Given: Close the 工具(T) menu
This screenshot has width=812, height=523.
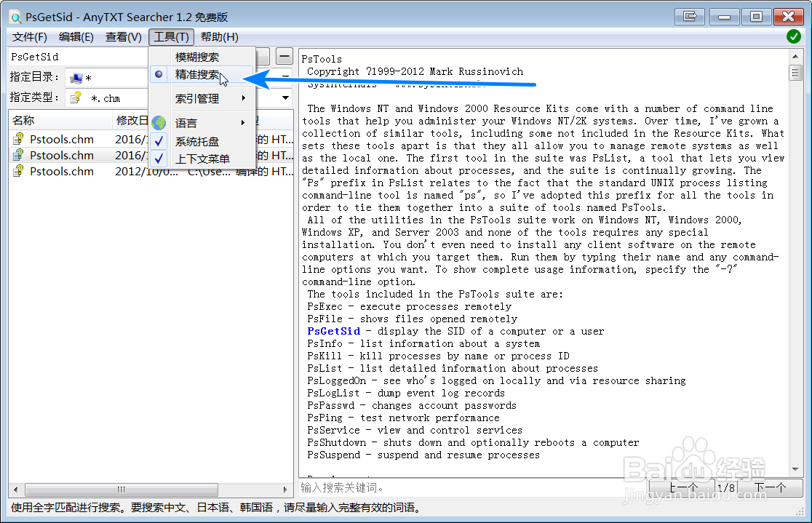Looking at the screenshot, I should 172,37.
